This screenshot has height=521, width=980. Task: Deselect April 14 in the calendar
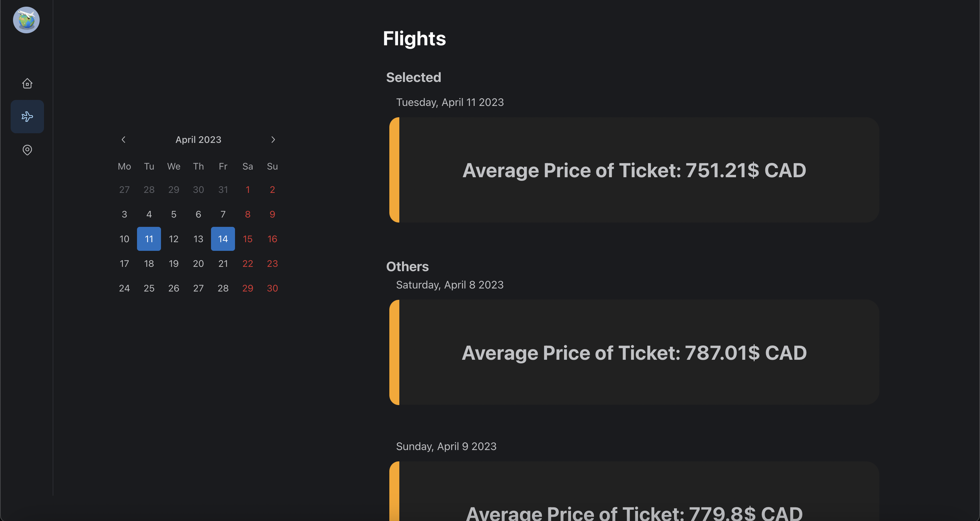coord(223,239)
